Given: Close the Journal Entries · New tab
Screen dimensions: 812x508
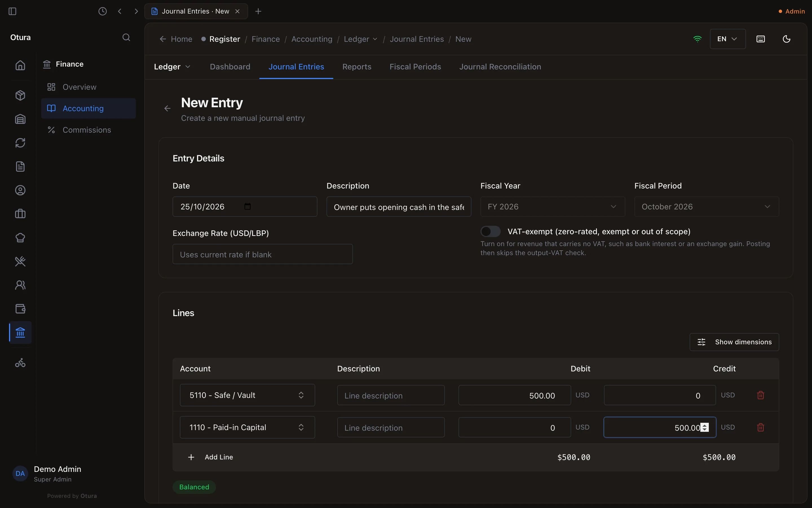Looking at the screenshot, I should tap(238, 11).
